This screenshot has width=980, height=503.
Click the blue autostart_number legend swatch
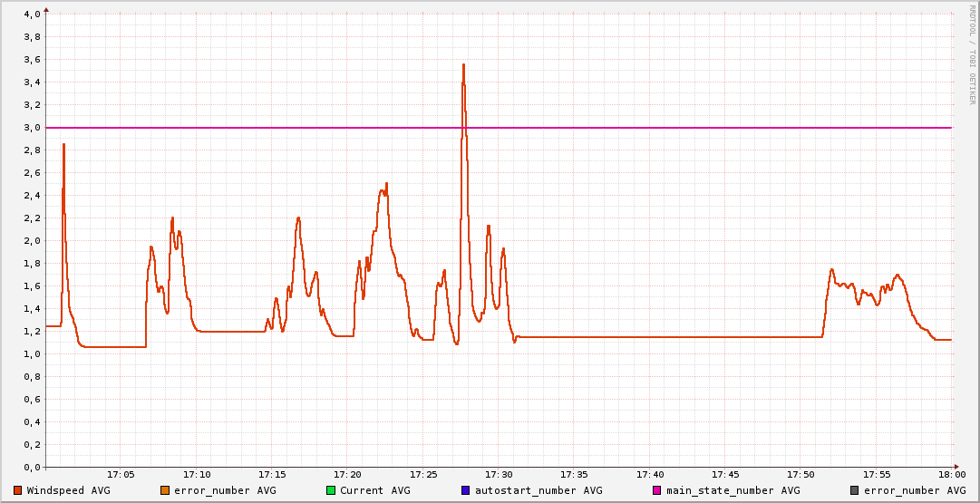coord(466,490)
